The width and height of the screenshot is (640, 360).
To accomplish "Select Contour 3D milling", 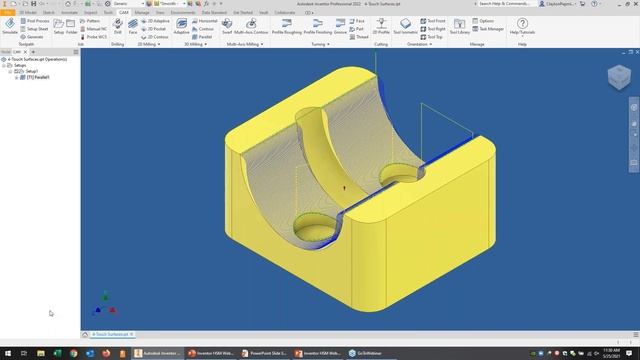I will tap(203, 29).
